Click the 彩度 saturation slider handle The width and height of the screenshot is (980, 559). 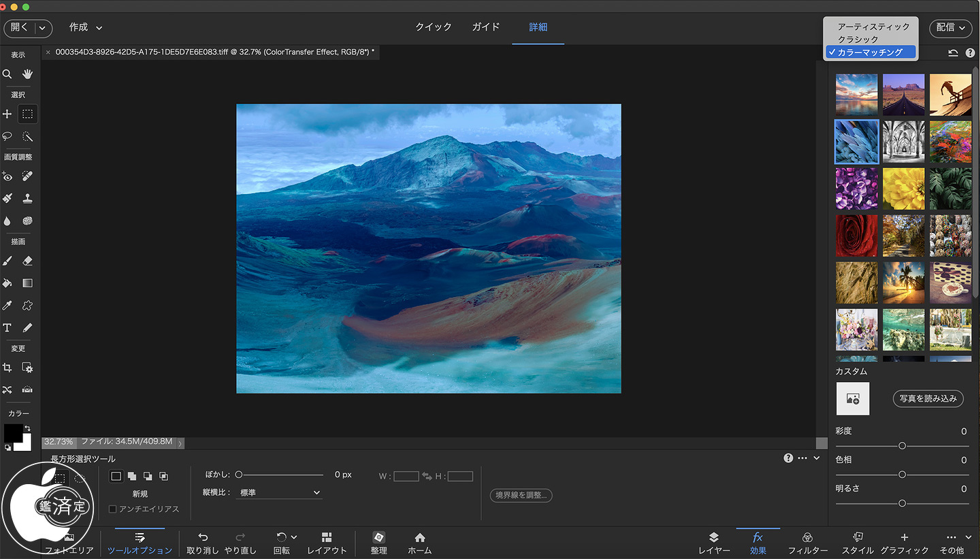click(902, 446)
